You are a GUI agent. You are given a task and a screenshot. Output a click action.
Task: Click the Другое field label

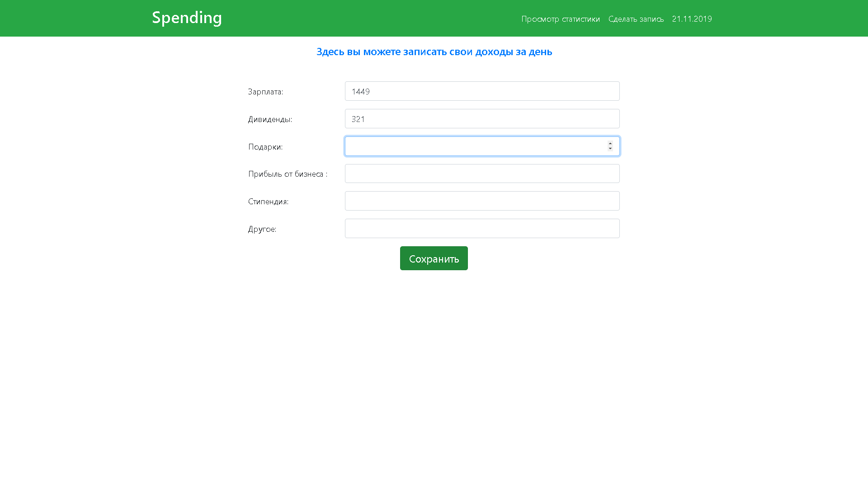(262, 229)
